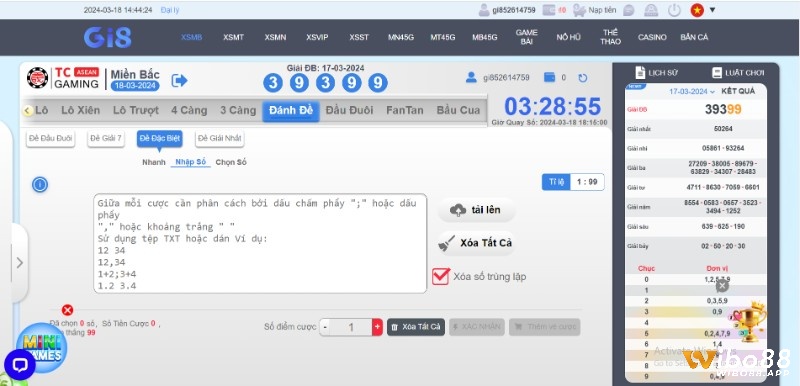Select the Đề Giải 7 option
This screenshot has height=386, width=800.
click(x=106, y=139)
